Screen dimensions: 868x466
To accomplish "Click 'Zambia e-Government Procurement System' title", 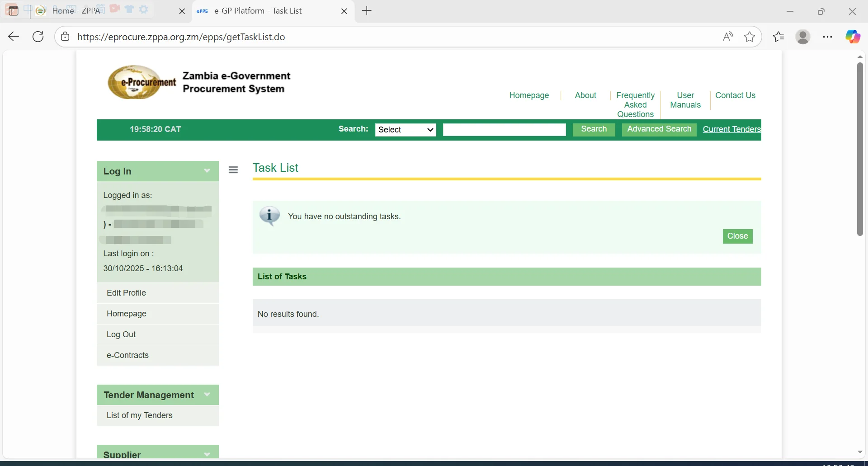I will coord(236,82).
